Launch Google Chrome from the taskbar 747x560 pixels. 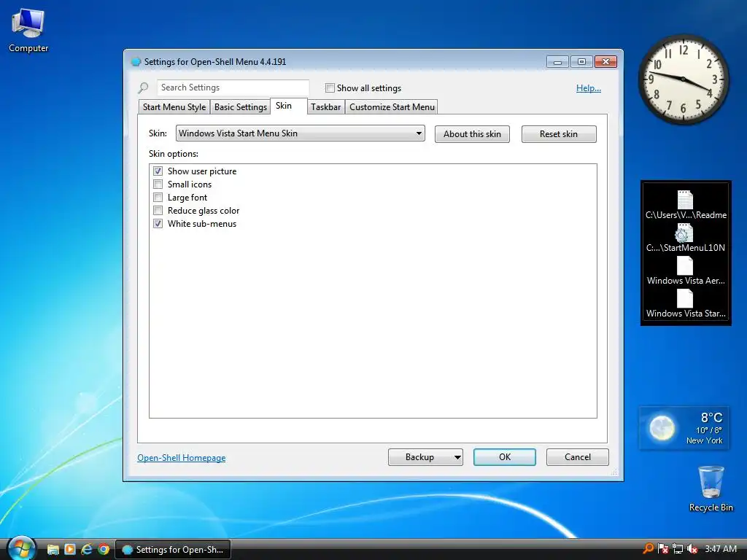pyautogui.click(x=104, y=549)
